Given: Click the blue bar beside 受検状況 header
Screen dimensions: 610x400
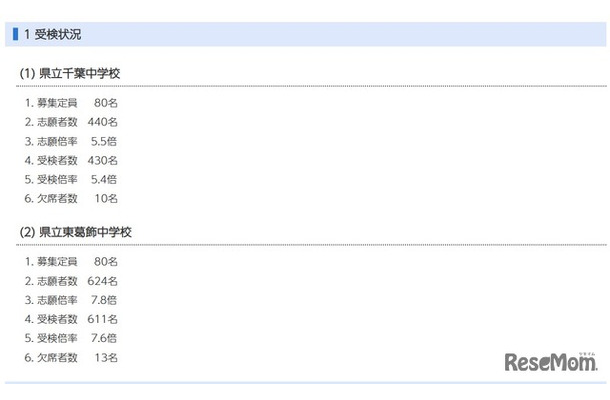Looking at the screenshot, I should click(x=16, y=34).
